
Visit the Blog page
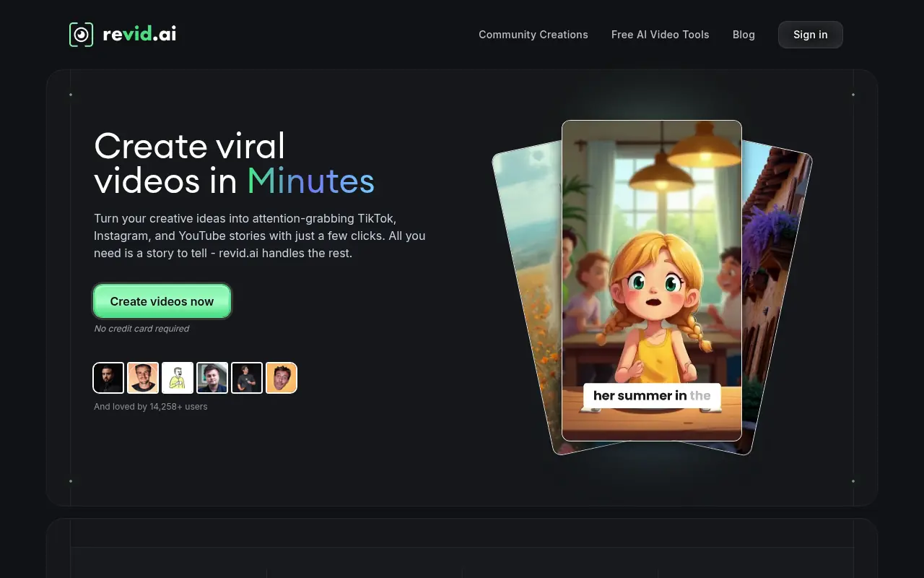744,35
